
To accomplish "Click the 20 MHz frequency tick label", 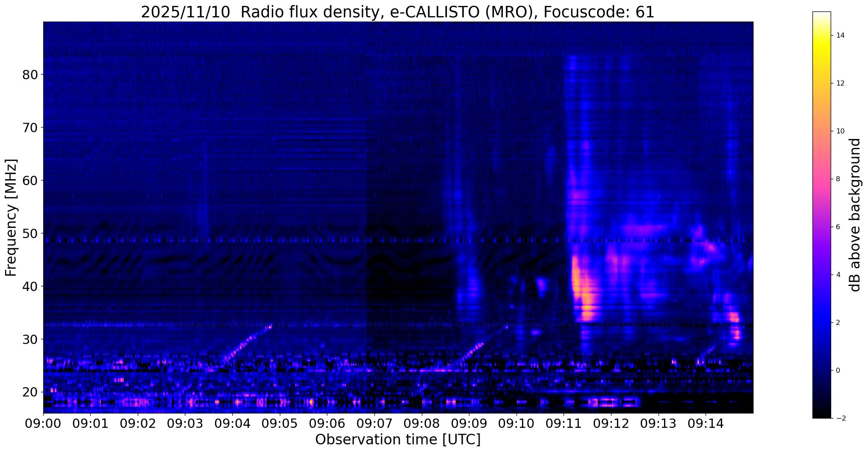I will click(x=30, y=392).
